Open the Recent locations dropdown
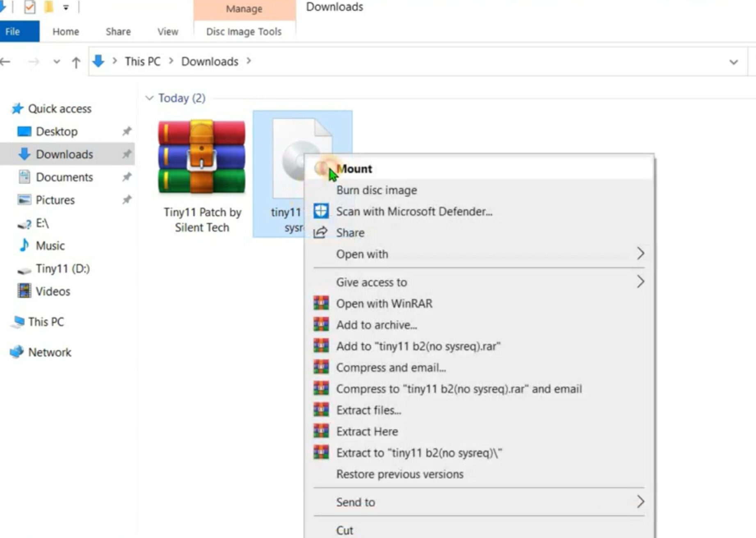 click(x=57, y=62)
